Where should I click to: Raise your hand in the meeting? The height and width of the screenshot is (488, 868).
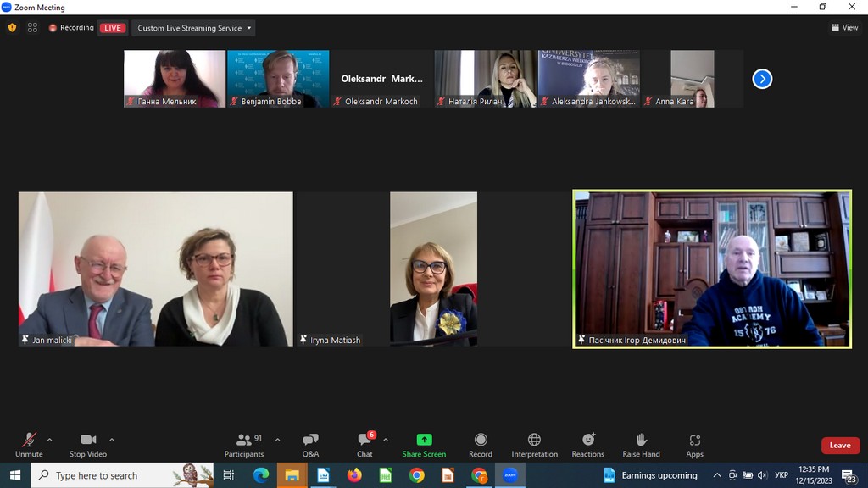[x=641, y=444]
